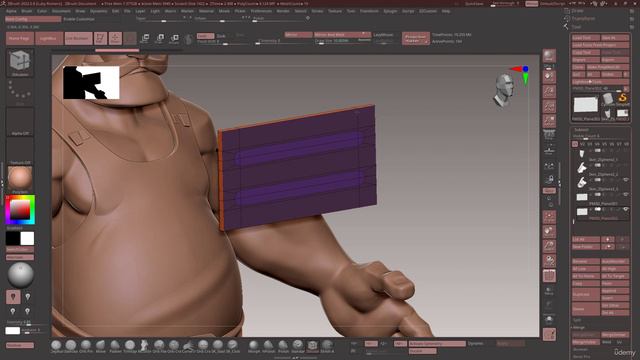Open the Zplugin menu
Image resolution: width=640 pixels, height=360 pixels.
click(390, 11)
